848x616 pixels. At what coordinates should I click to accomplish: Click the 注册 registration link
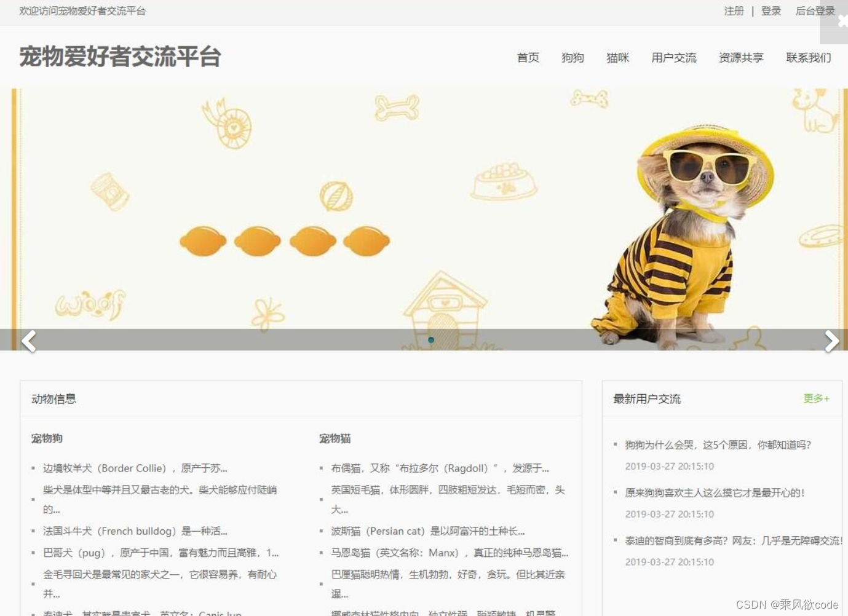733,10
